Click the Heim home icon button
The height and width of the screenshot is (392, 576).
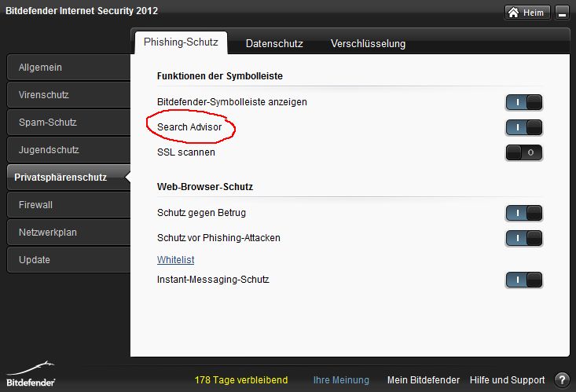pos(527,13)
